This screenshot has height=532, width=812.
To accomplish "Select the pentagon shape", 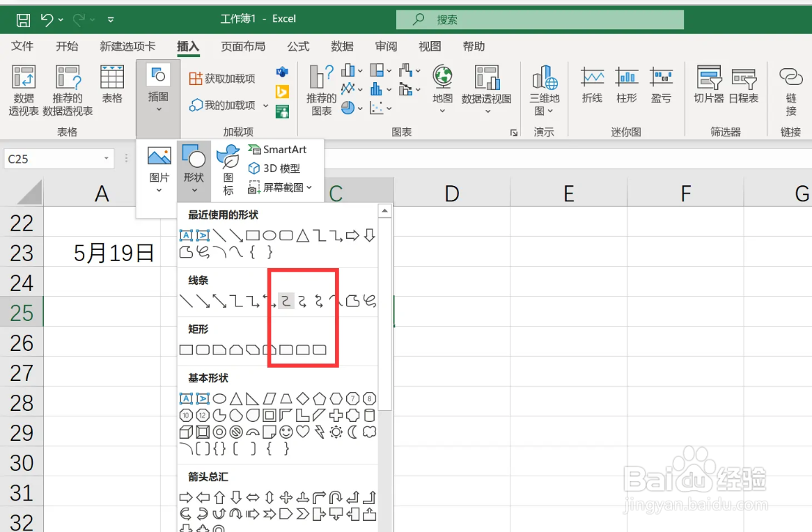I will pyautogui.click(x=320, y=398).
